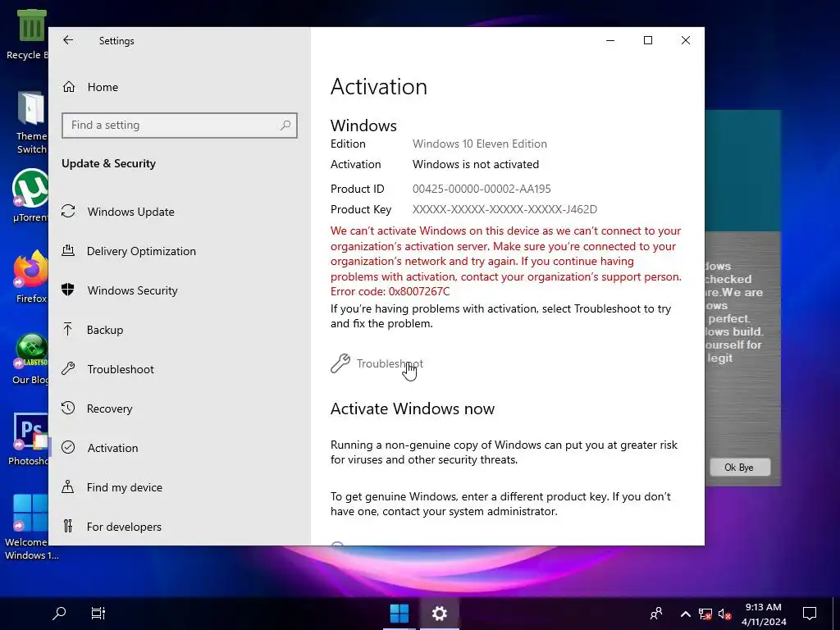Click the Product ID value 00425-00000-00002-AA195
Viewport: 840px width, 630px height.
[x=482, y=189]
